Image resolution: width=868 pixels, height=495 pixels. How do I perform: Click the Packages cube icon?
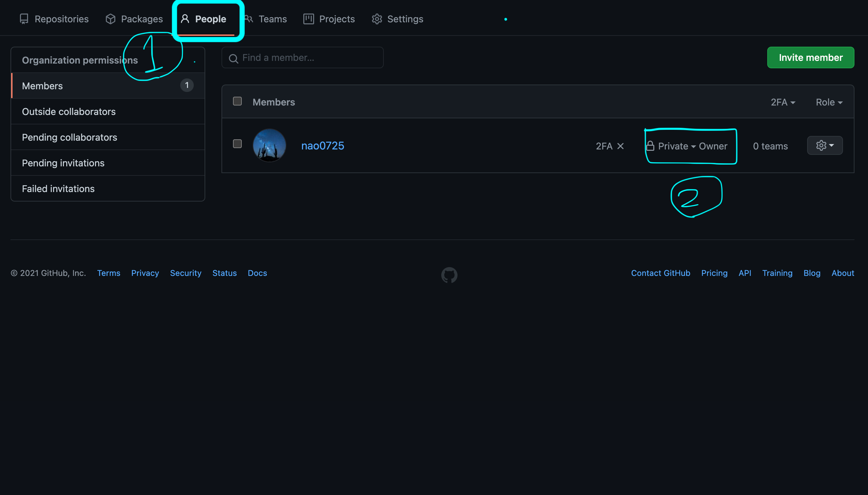111,19
